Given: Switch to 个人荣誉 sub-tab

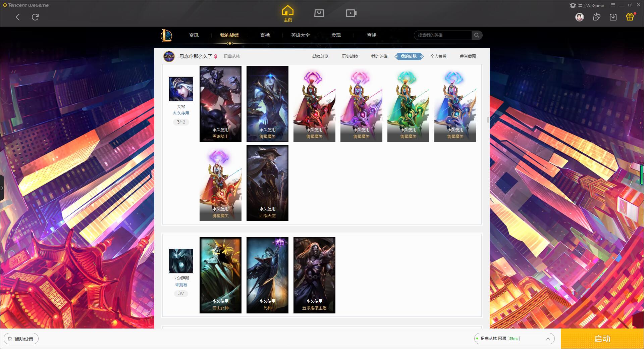Looking at the screenshot, I should coord(438,56).
